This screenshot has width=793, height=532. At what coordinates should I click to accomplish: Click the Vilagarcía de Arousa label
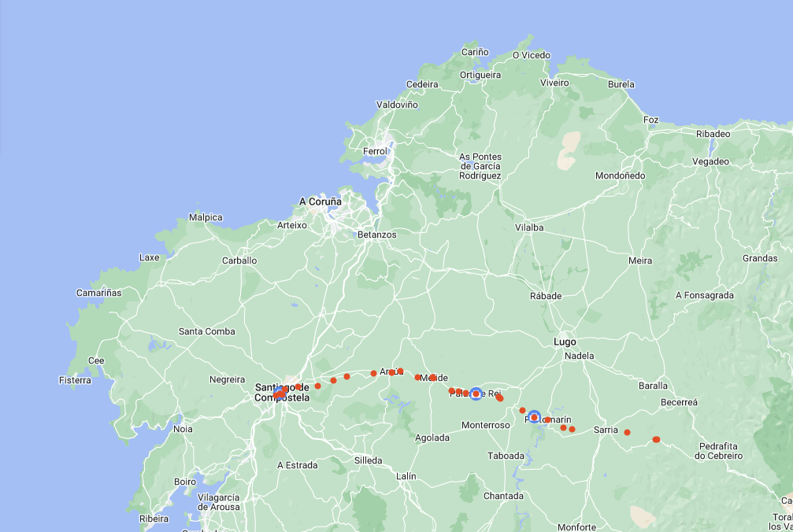pos(218,502)
